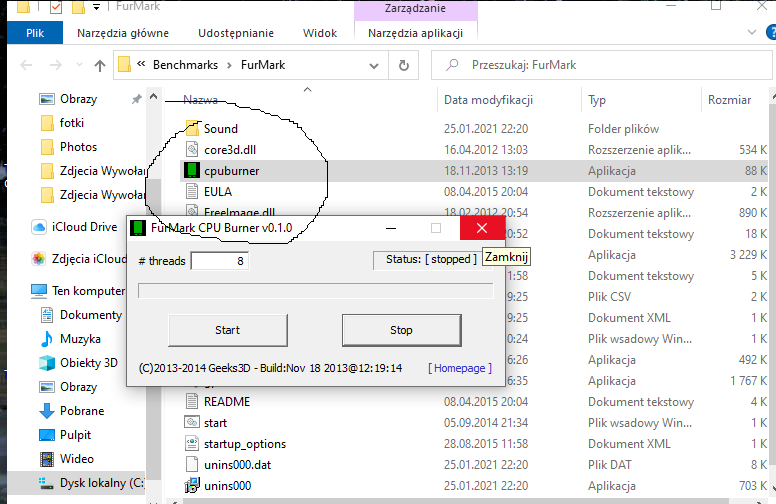776x504 pixels.
Task: Select the README document icon
Action: click(x=192, y=401)
